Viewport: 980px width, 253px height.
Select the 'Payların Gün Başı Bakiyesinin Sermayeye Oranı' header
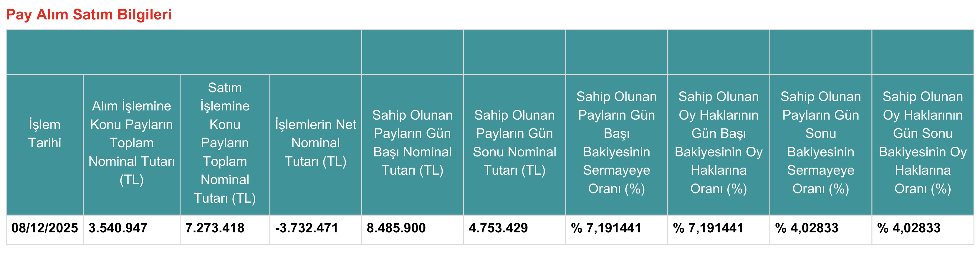[x=616, y=143]
